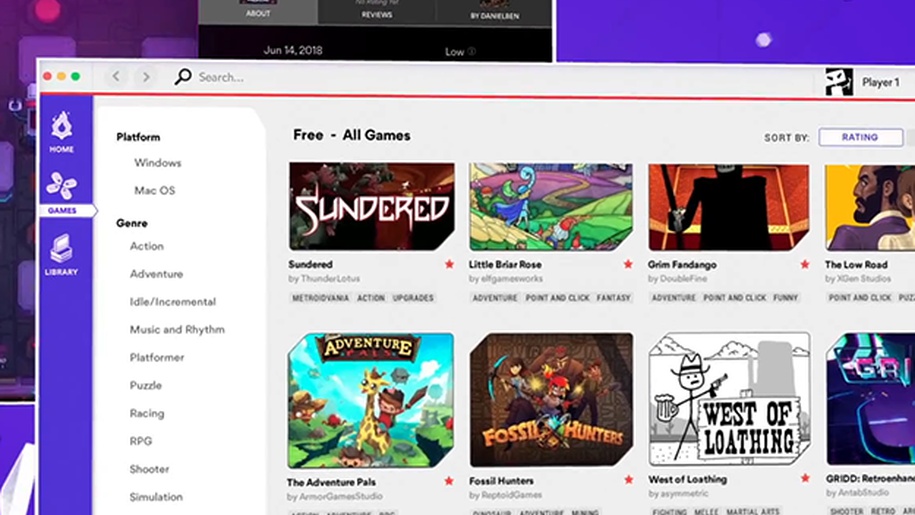
Task: Filter by Racing genre
Action: [146, 414]
